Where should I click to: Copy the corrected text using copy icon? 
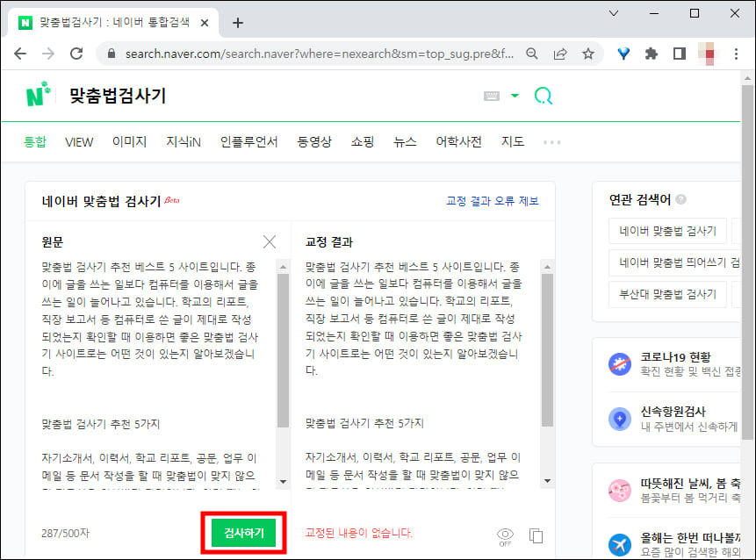point(536,535)
